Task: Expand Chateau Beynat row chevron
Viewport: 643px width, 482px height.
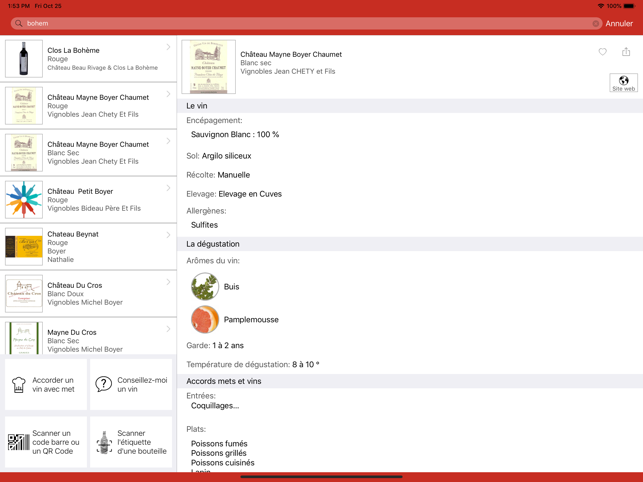Action: pyautogui.click(x=168, y=235)
